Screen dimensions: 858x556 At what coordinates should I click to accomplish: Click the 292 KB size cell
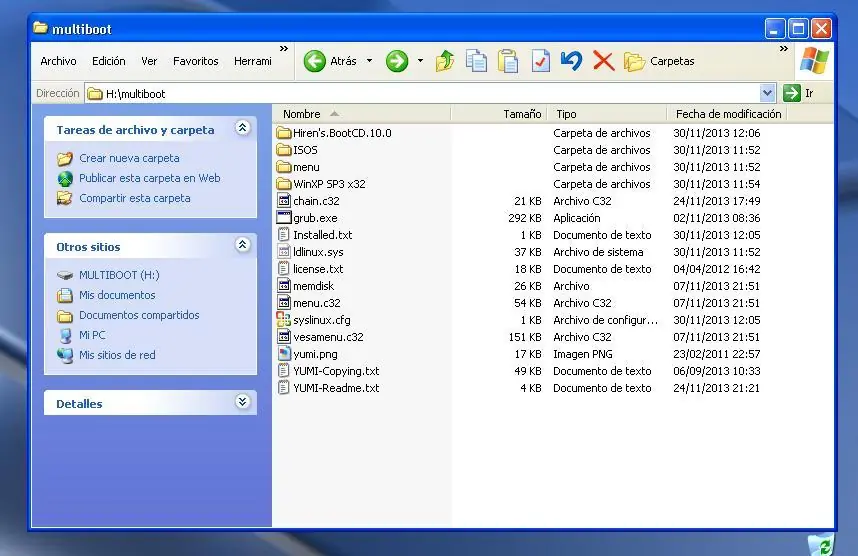(x=524, y=218)
